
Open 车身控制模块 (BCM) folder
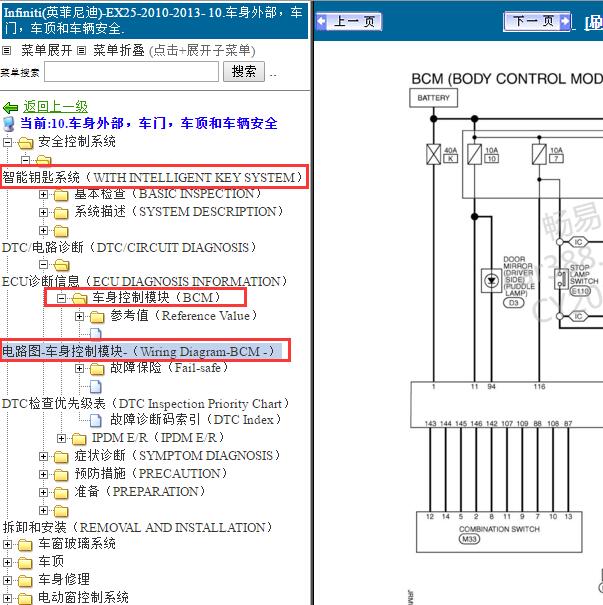click(x=157, y=297)
